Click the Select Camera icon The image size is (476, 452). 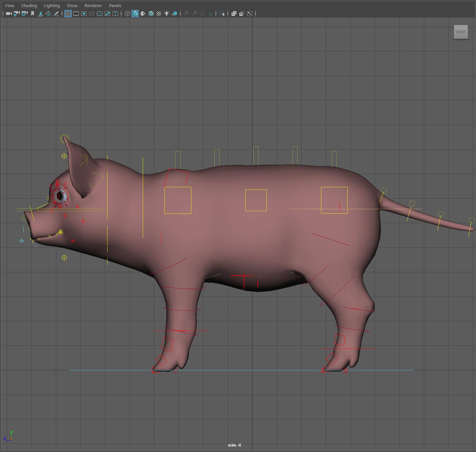[9, 14]
